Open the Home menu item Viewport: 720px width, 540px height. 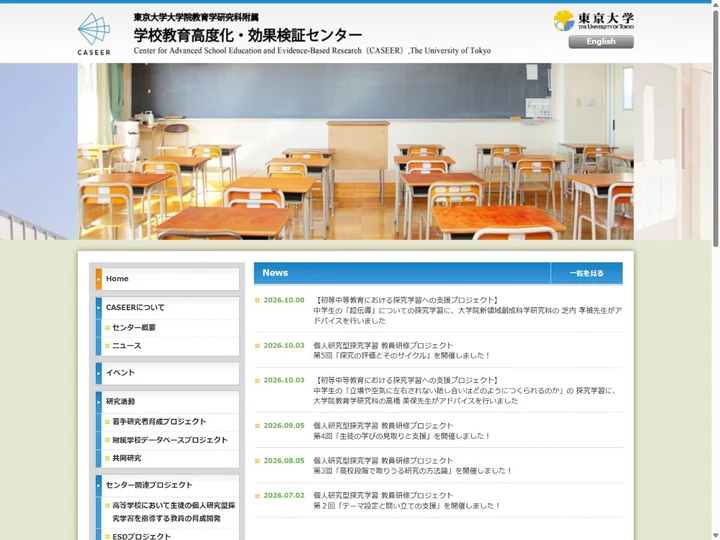[168, 279]
